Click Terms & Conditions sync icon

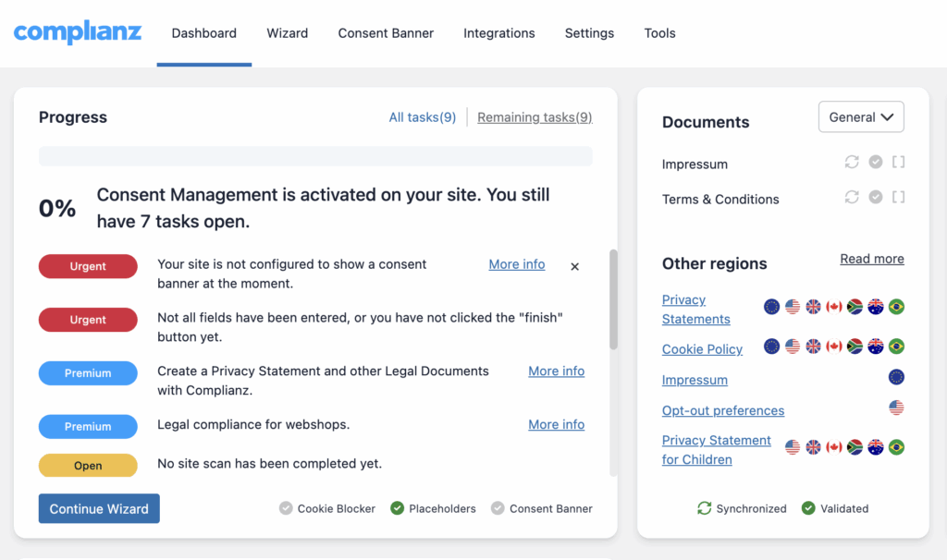coord(852,197)
